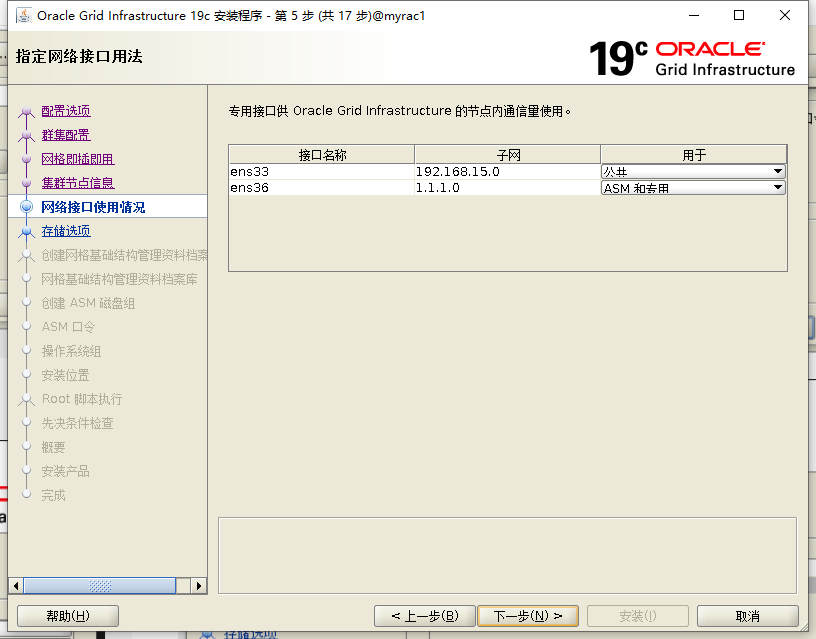Click the 用于 column header
816x639 pixels.
[694, 155]
